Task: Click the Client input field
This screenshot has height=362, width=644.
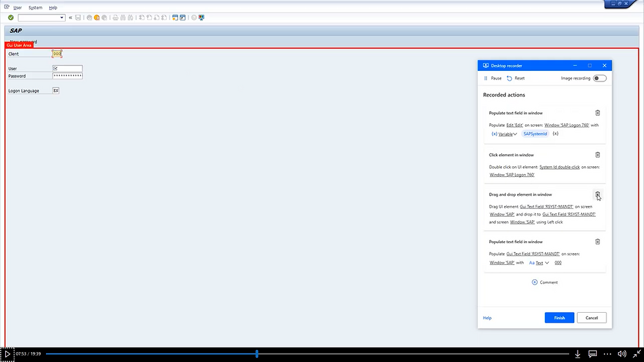Action: pos(57,54)
